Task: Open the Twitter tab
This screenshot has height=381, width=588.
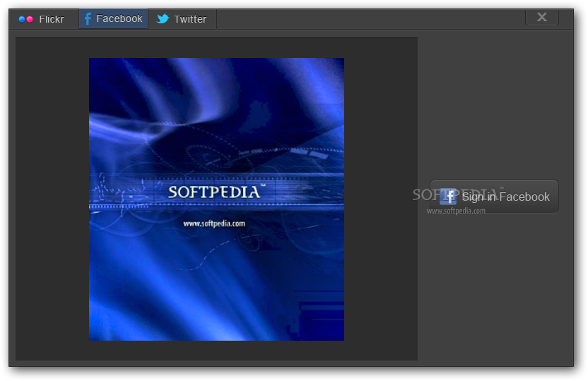Action: click(x=182, y=19)
